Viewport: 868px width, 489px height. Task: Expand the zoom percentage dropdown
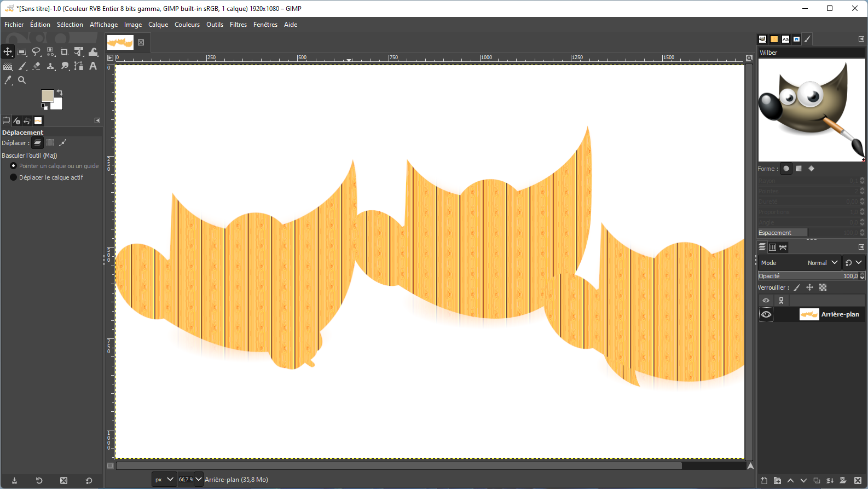pos(198,480)
